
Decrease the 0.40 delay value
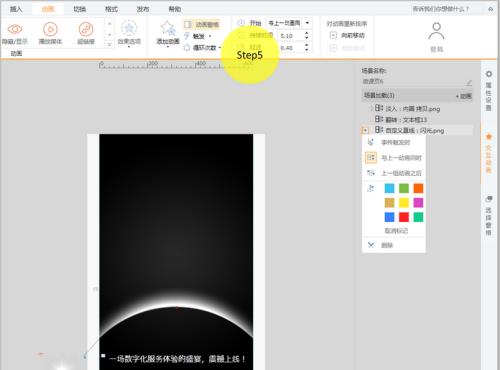click(306, 50)
